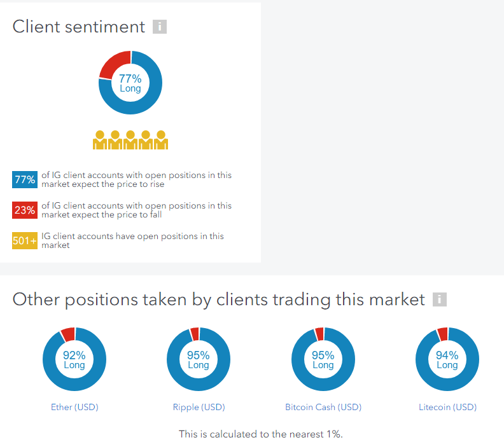Open the Litecoin (USD) link
The width and height of the screenshot is (504, 447).
pos(448,407)
